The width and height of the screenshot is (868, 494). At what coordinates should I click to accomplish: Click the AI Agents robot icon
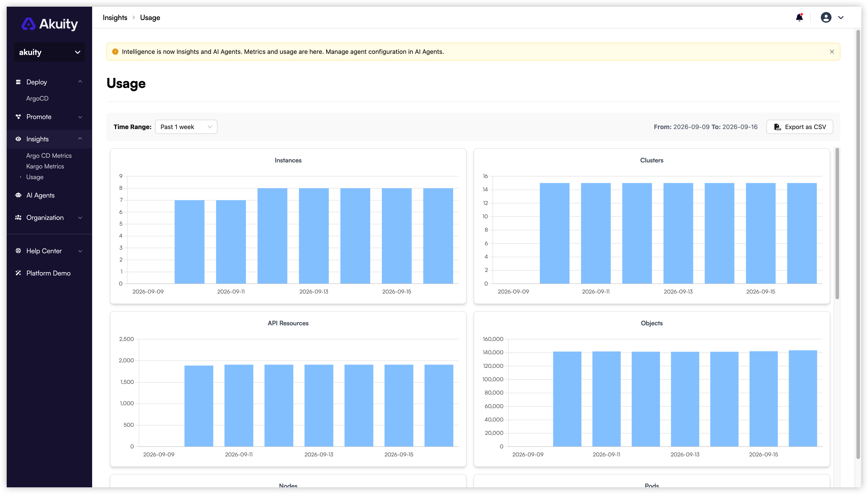point(18,195)
